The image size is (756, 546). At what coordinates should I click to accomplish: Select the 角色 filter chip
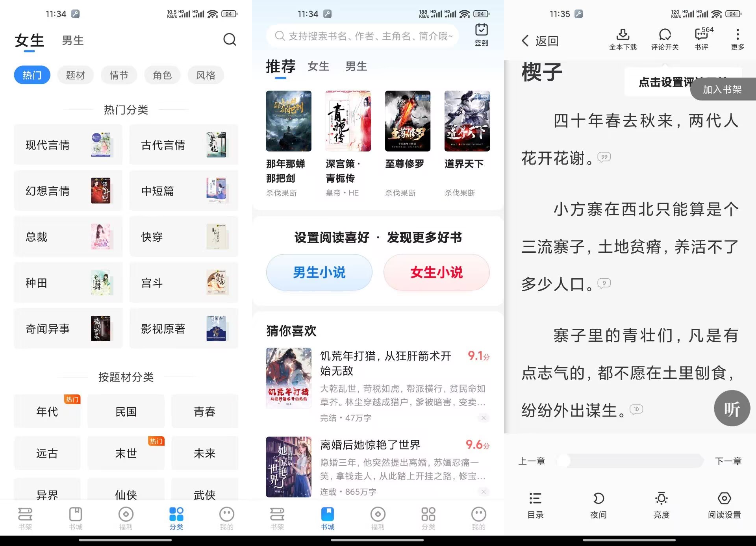tap(162, 75)
